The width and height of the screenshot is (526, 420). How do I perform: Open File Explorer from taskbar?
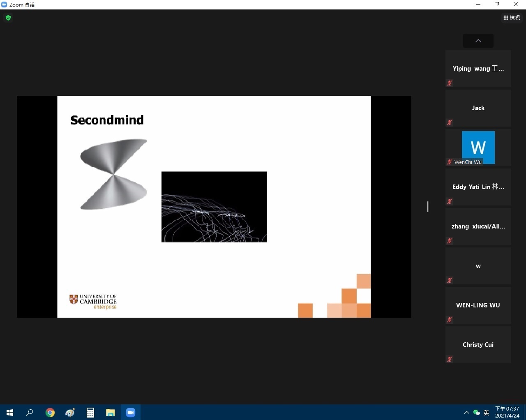point(111,412)
